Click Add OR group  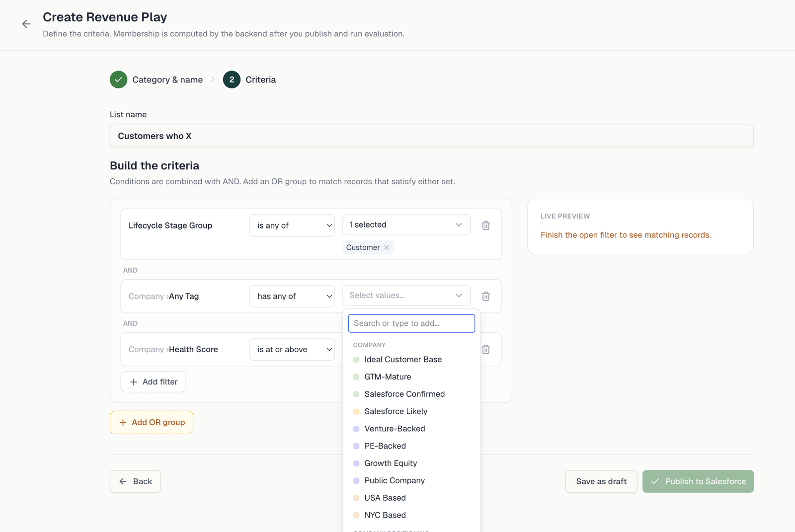pyautogui.click(x=152, y=422)
